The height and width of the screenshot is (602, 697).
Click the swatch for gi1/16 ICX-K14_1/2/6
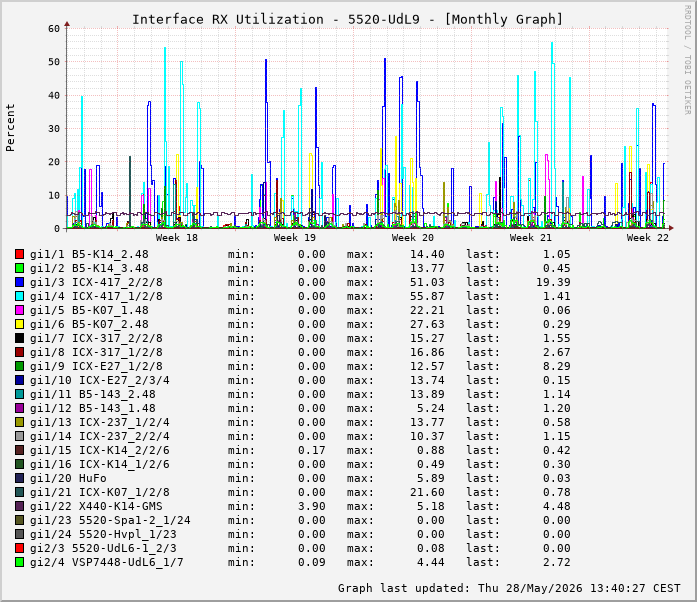tap(19, 464)
